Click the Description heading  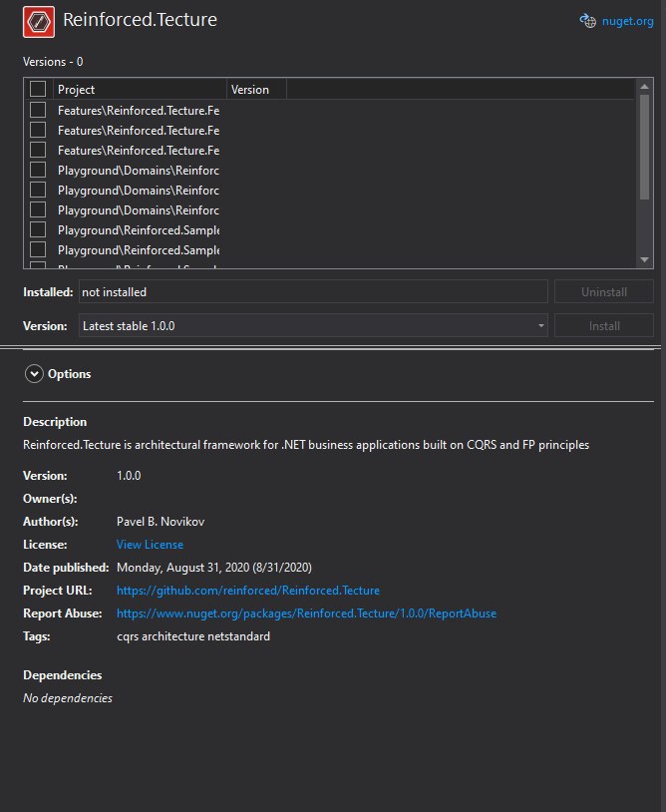pos(55,422)
